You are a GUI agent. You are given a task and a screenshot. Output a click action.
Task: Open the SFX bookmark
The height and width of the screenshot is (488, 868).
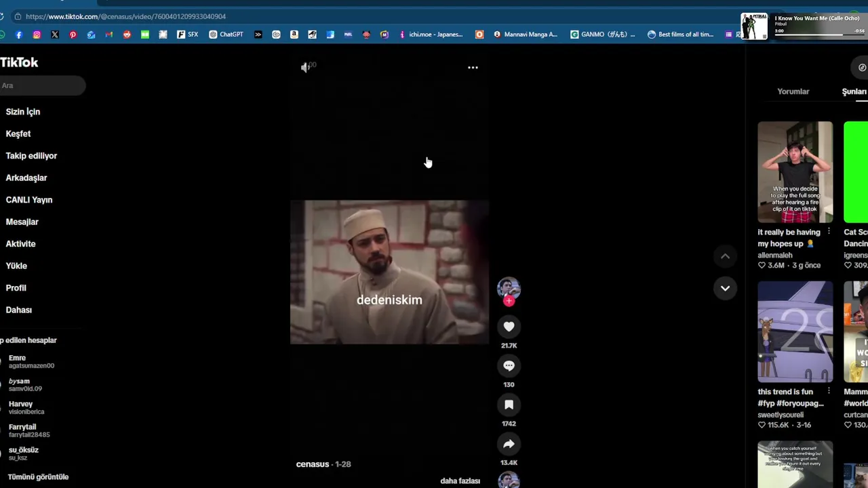tap(188, 35)
